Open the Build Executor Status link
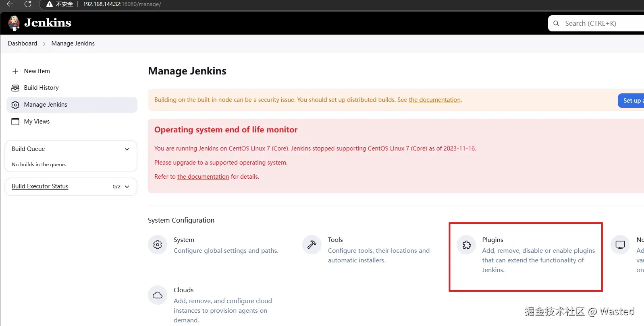This screenshot has height=326, width=644. point(40,186)
